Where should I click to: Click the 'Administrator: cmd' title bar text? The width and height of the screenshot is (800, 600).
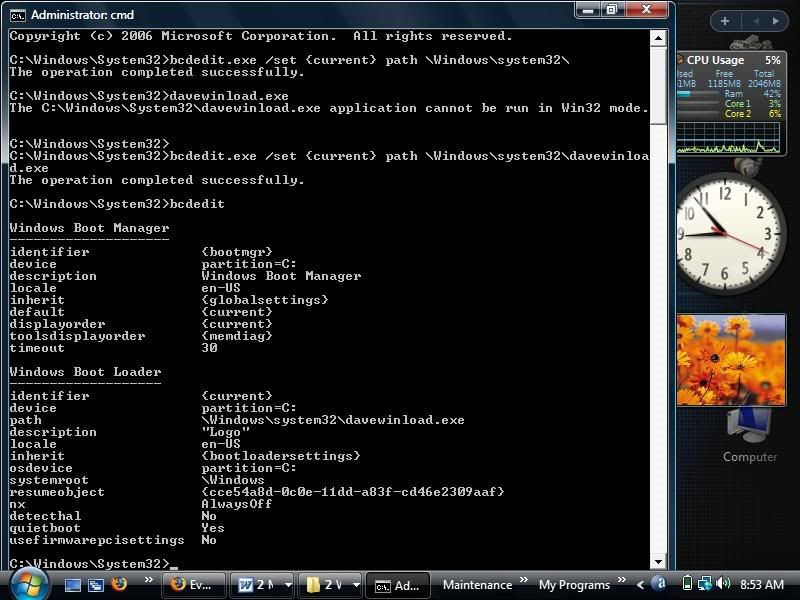[x=82, y=15]
